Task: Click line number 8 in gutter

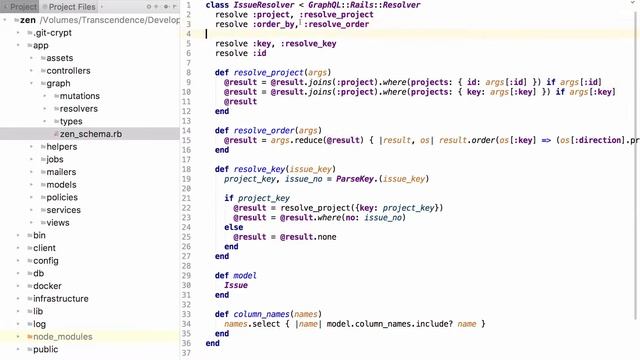Action: pos(189,72)
